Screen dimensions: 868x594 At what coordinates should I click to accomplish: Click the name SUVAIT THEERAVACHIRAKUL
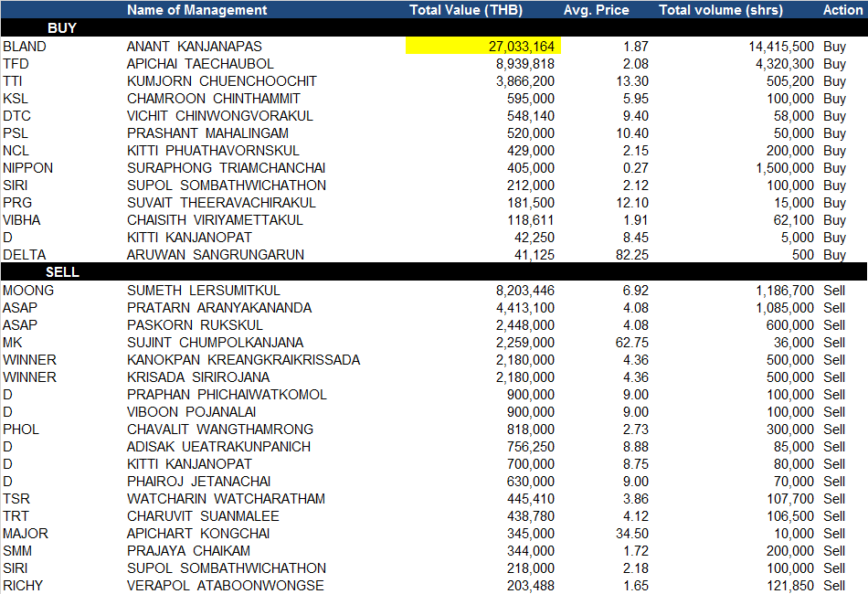point(221,203)
